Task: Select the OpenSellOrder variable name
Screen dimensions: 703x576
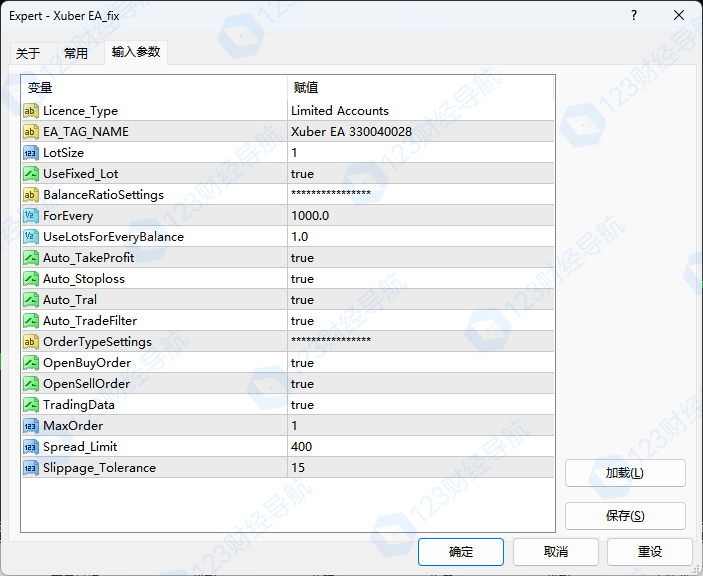Action: click(x=87, y=384)
